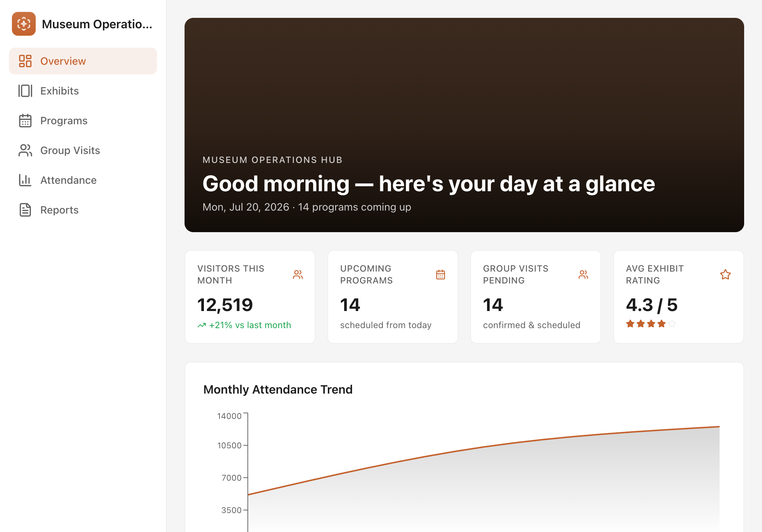Viewport: 762px width, 532px height.
Task: Click the Museum Operations app logo icon
Action: 24,24
